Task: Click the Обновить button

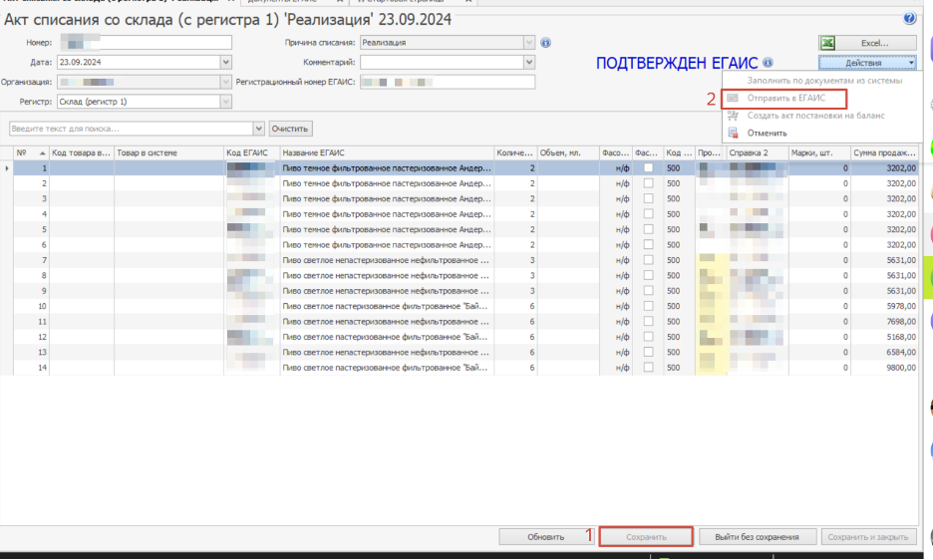Action: (545, 537)
